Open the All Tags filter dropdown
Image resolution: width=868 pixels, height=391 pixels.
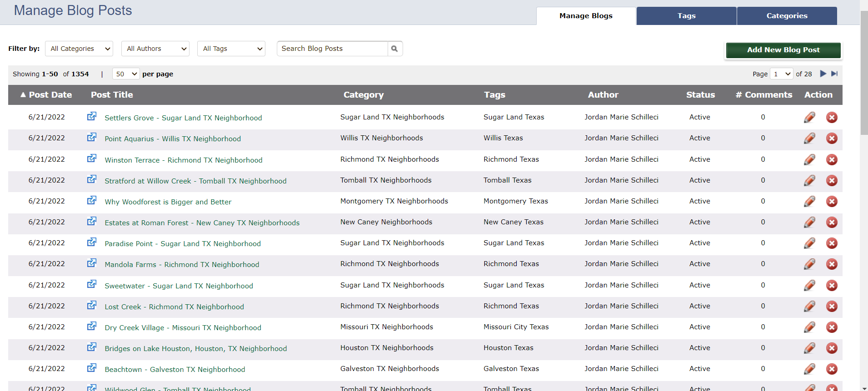tap(231, 49)
